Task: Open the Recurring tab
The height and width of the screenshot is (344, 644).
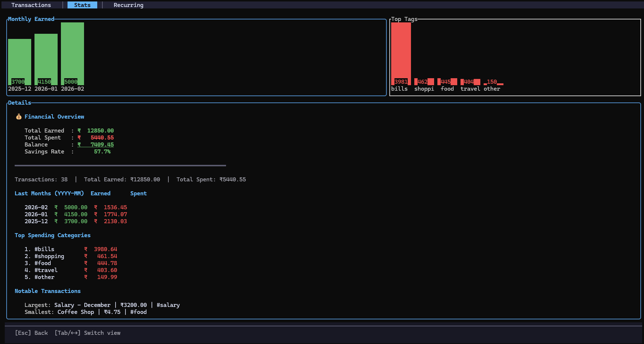Action: (x=128, y=5)
